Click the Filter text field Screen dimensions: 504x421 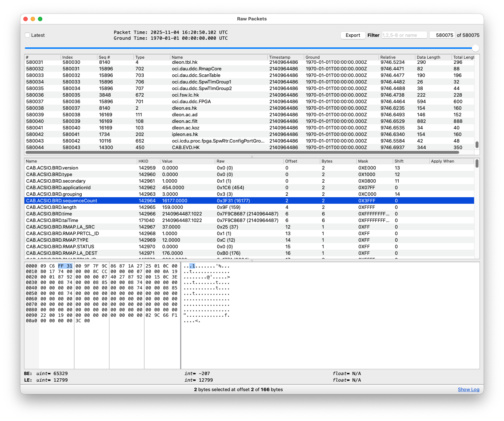pos(404,35)
